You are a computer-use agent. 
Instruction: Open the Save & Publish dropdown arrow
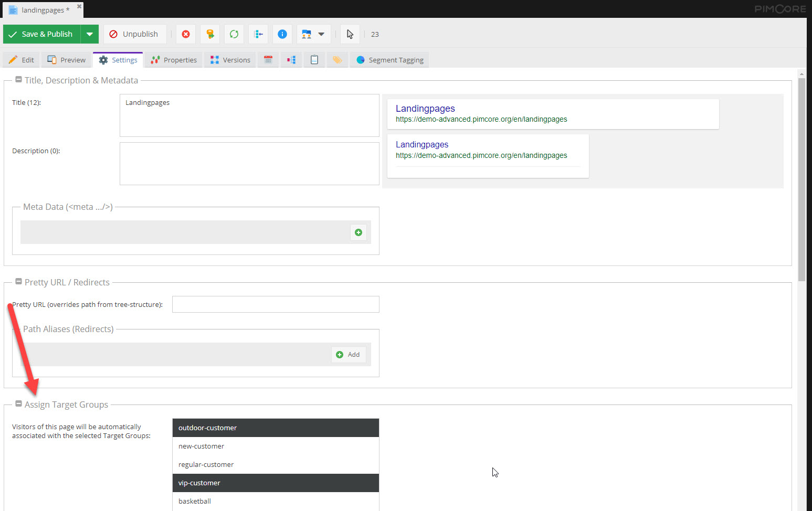click(x=90, y=34)
